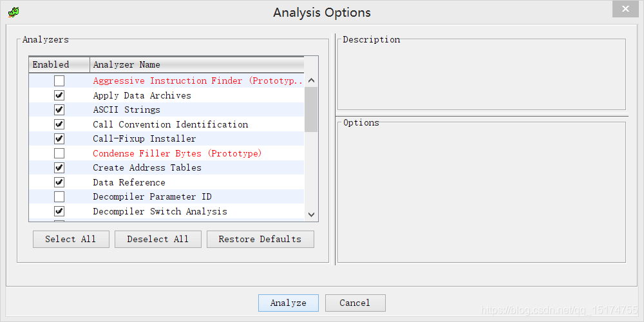Sort by Analyzer Name column header
Viewport: 644px width, 322px height.
pyautogui.click(x=193, y=64)
